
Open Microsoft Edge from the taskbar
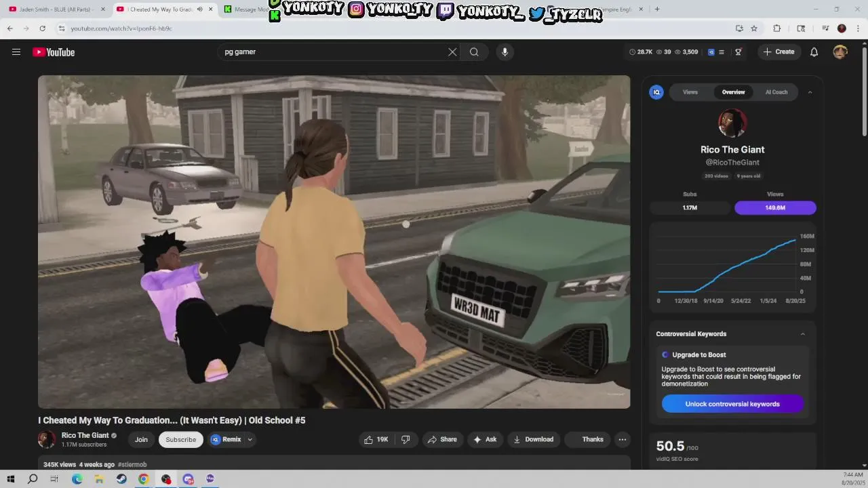(x=77, y=479)
